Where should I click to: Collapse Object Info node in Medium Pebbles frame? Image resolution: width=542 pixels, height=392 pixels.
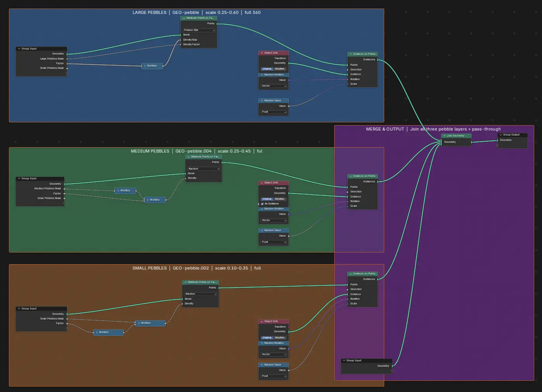pos(262,183)
